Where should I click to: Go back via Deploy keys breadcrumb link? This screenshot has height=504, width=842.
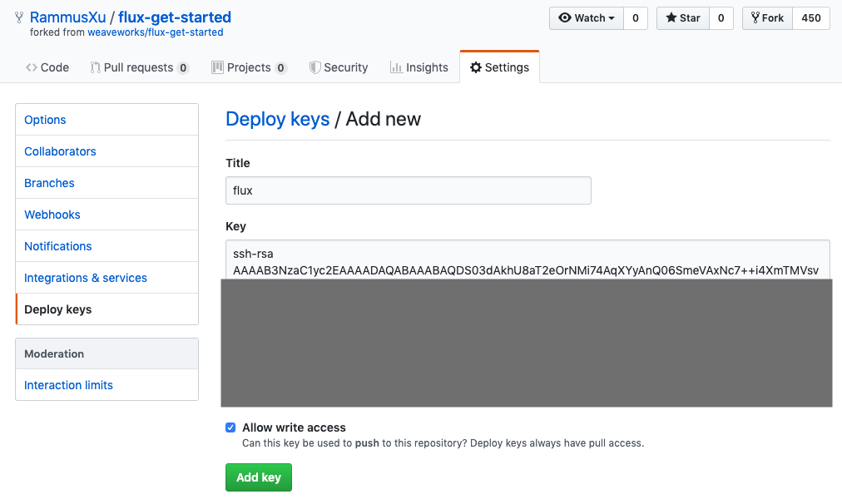tap(278, 119)
